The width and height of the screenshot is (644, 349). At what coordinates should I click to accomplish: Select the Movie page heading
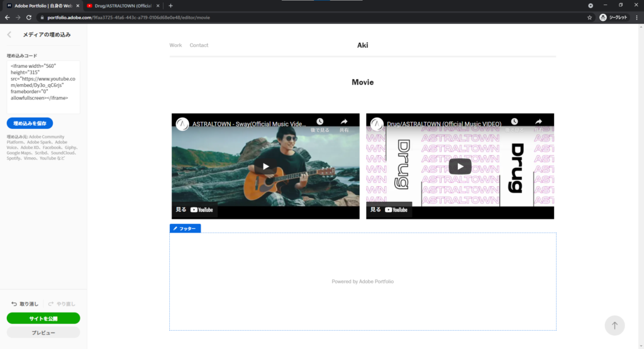pos(363,82)
